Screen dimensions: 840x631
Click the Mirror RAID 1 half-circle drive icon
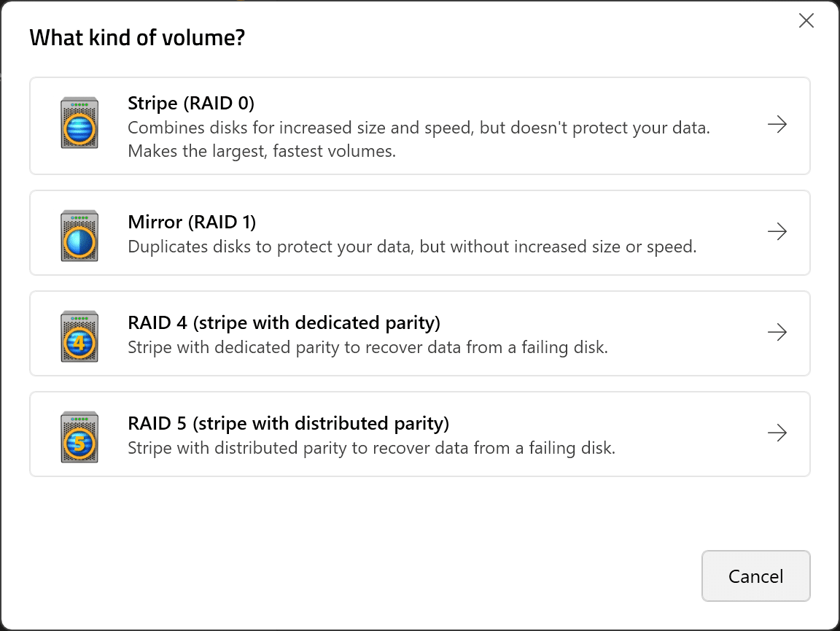[x=79, y=236]
